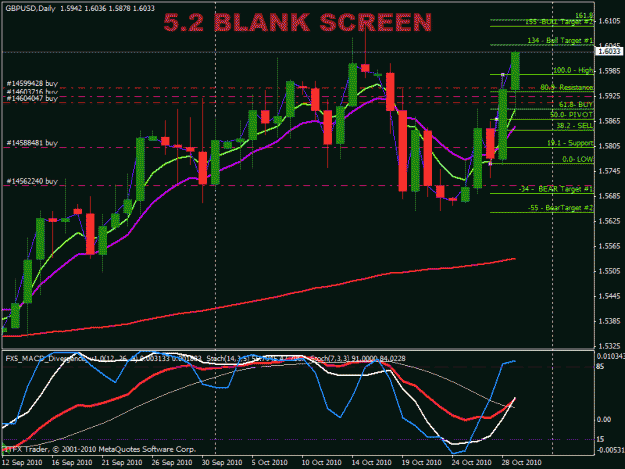Click the 50.0- PIVOT level label

point(571,115)
